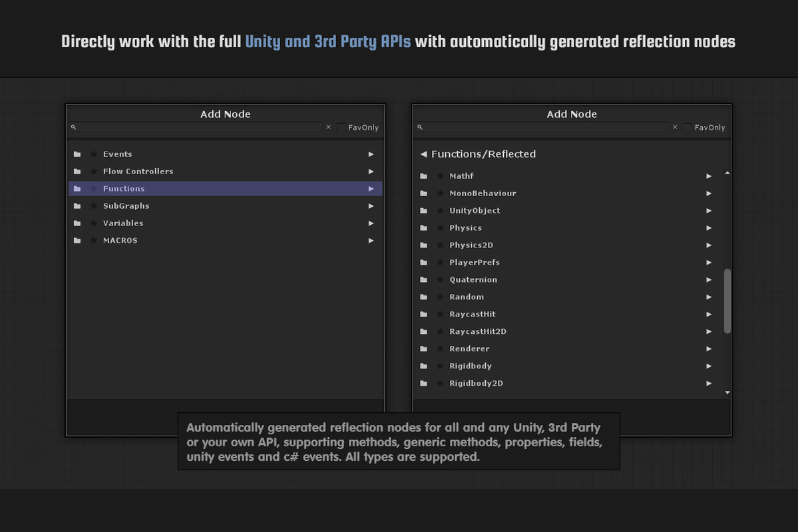Star the Variables category

94,223
